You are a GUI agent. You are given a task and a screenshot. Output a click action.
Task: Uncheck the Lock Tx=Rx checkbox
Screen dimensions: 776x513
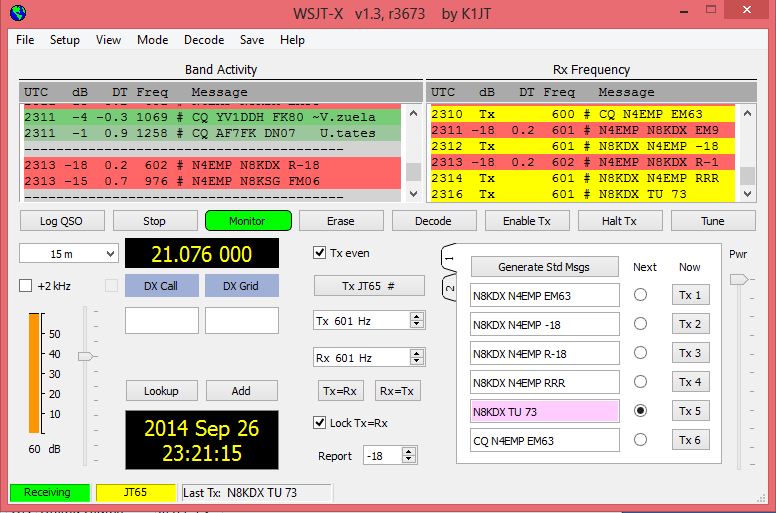[x=320, y=423]
